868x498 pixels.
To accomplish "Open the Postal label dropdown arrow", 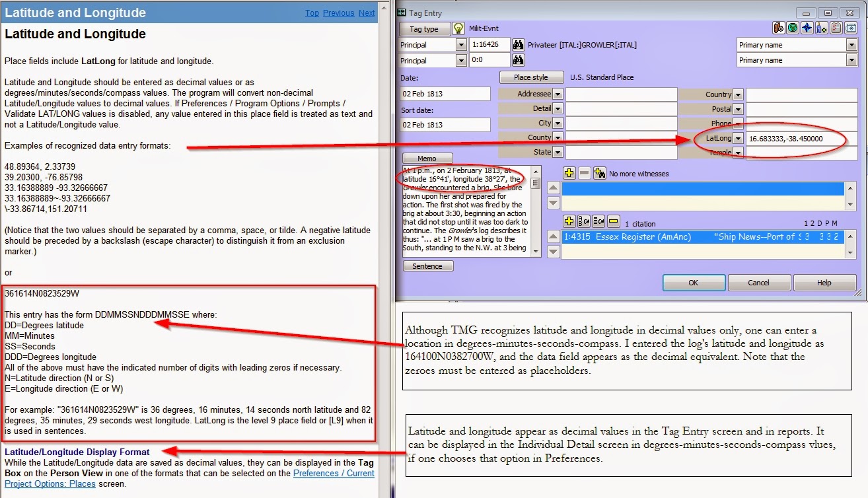I will point(738,109).
